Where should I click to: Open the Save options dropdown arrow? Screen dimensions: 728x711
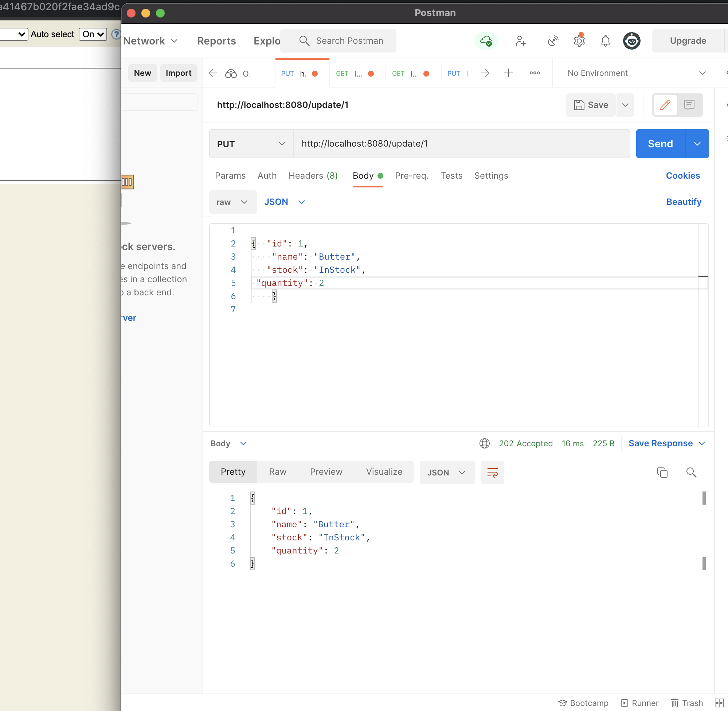pyautogui.click(x=625, y=105)
